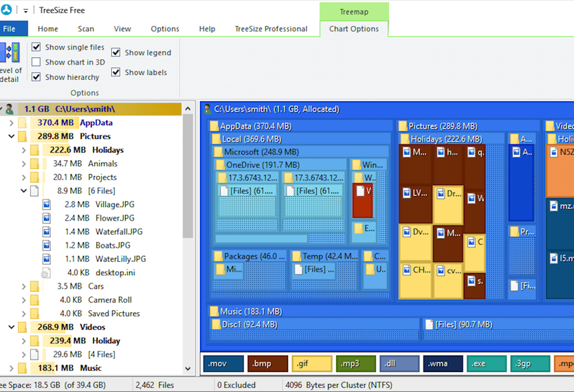Click the user icon beside C:\Users\smith\ in tree
The image size is (574, 392).
click(10, 109)
